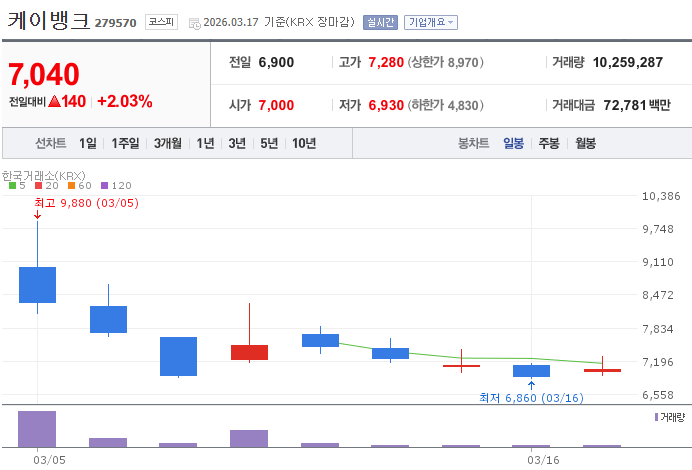Viewport: 692px width, 470px height.
Task: Click the 하한가 4,830 lower limit text
Action: tap(446, 105)
